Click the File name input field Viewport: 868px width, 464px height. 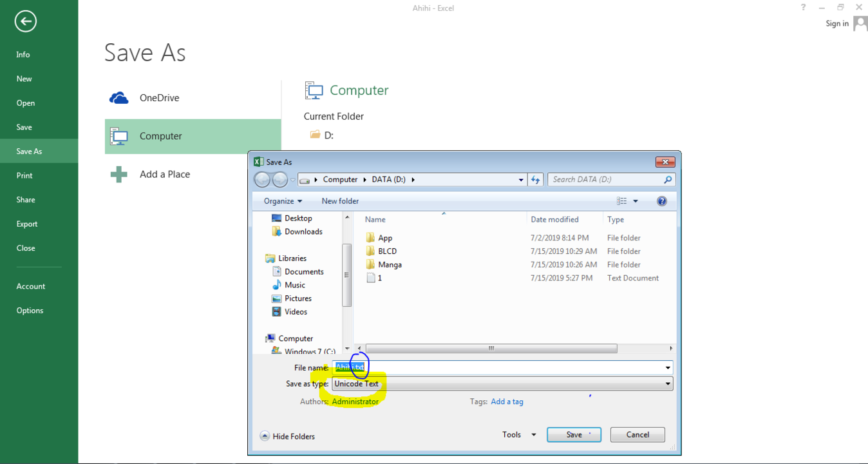click(498, 367)
